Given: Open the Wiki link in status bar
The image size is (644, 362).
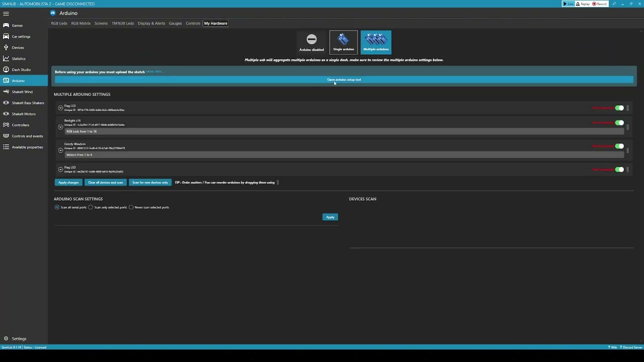Looking at the screenshot, I should (613, 347).
